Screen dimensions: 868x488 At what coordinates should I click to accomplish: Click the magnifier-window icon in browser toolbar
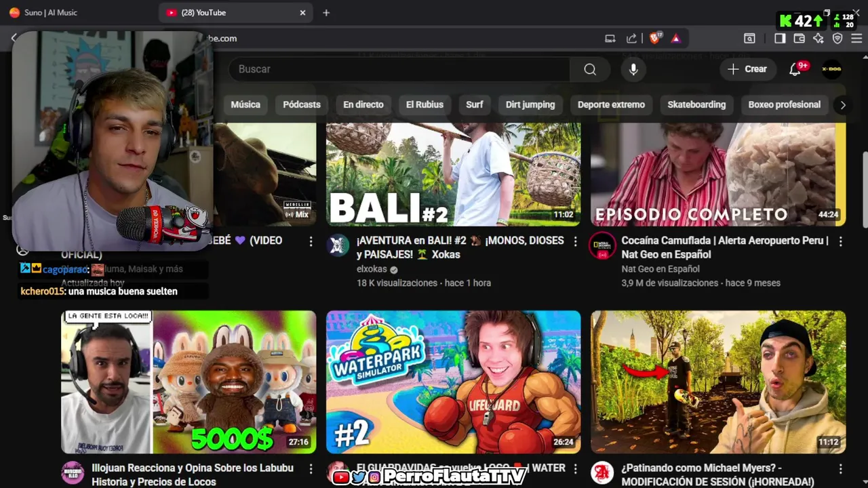(749, 39)
